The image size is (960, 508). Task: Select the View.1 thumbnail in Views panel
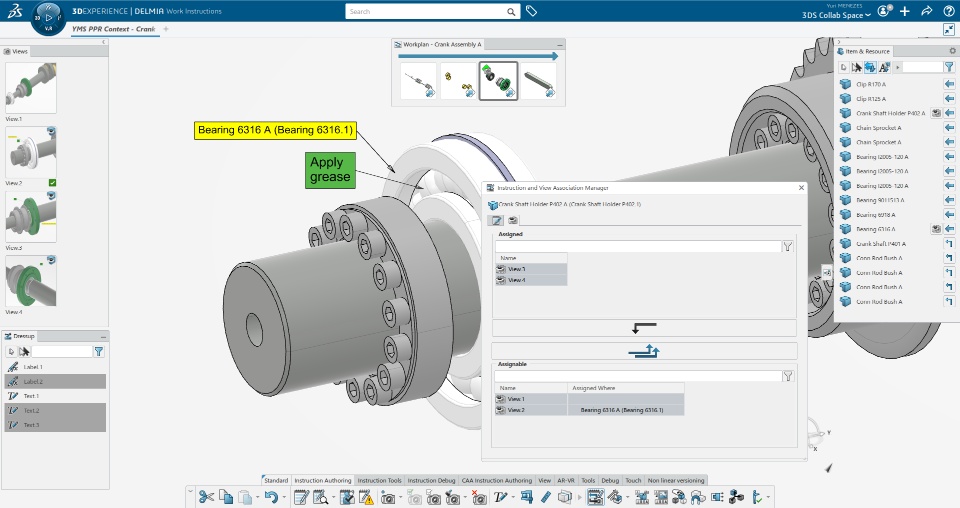click(31, 88)
